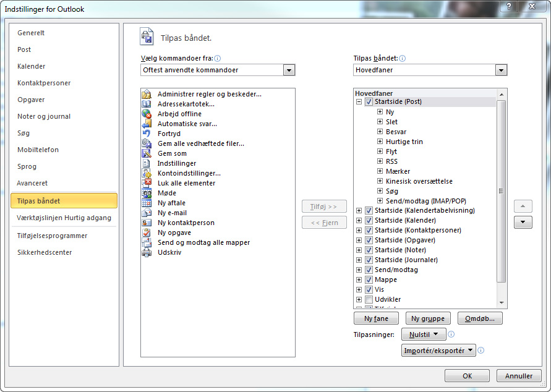Click the Administrer regler og beskeder icon
The width and height of the screenshot is (551, 392).
pos(147,94)
